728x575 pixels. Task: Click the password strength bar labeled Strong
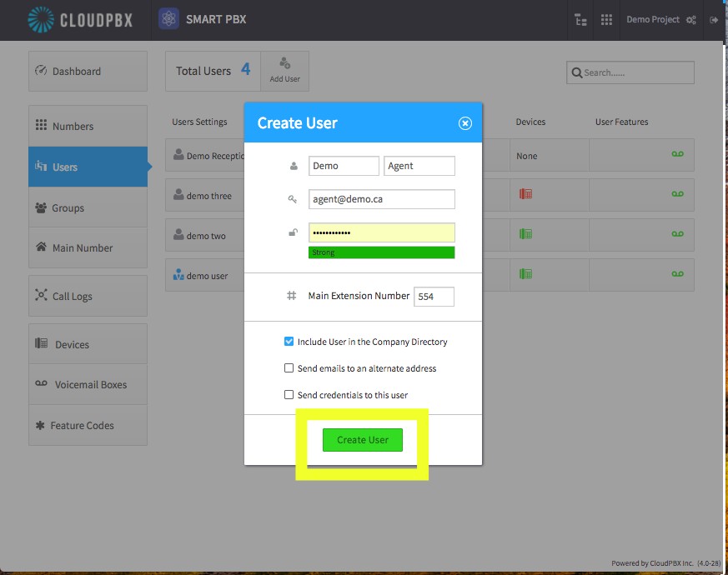click(382, 252)
